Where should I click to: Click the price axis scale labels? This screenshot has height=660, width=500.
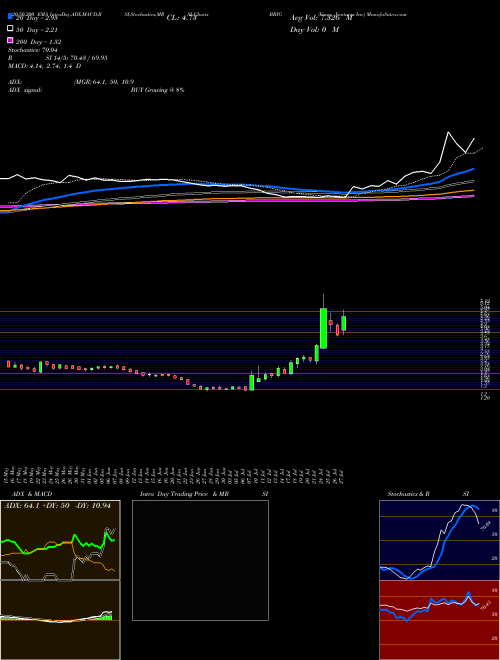(484, 347)
